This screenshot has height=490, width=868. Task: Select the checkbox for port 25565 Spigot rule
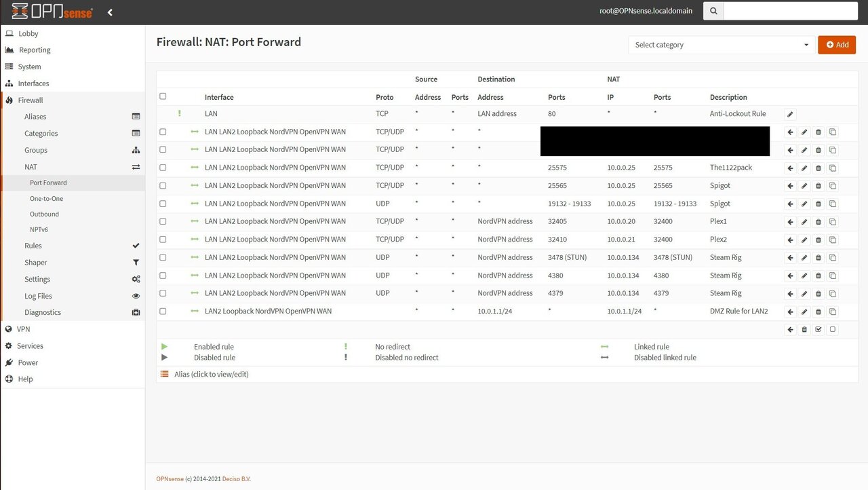(x=163, y=185)
